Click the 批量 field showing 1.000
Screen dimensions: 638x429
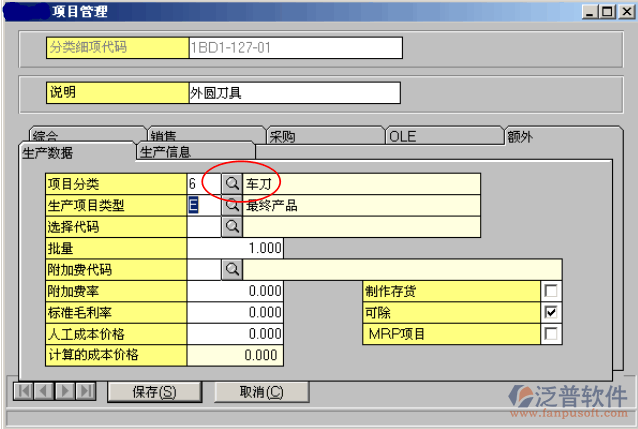click(x=235, y=248)
